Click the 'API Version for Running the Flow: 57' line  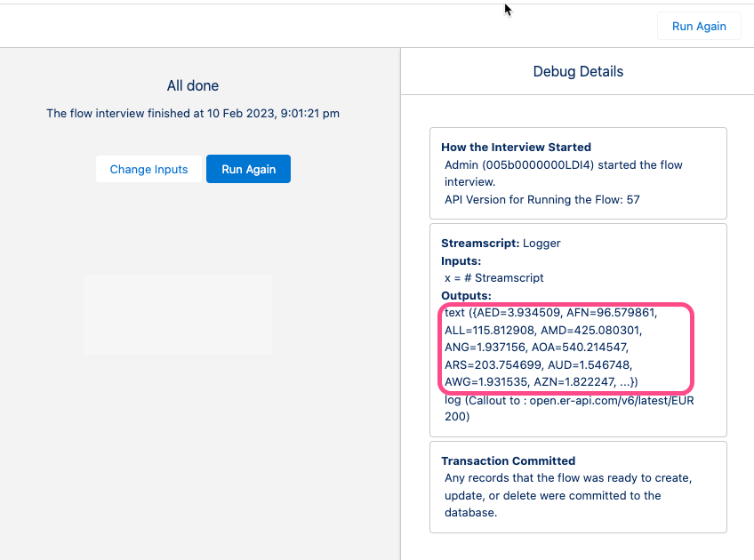(541, 199)
